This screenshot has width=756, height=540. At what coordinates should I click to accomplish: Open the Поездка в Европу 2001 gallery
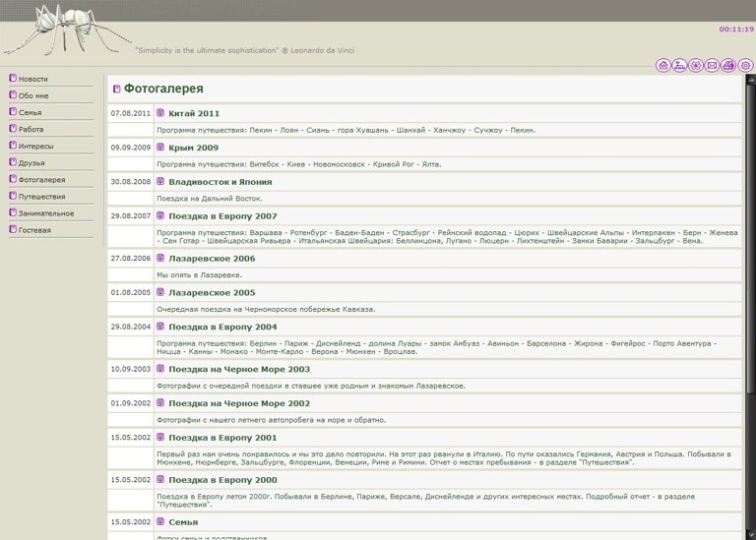coord(222,438)
